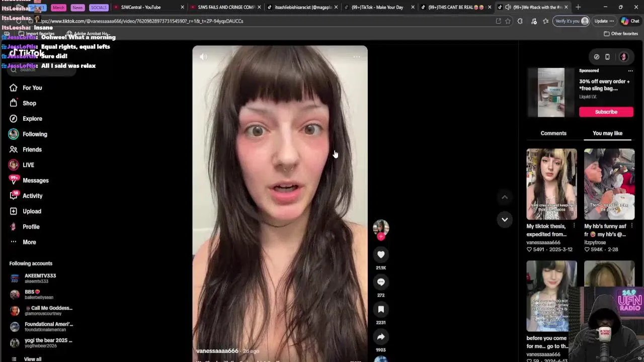Bookmark the video to favorites

[x=381, y=309]
